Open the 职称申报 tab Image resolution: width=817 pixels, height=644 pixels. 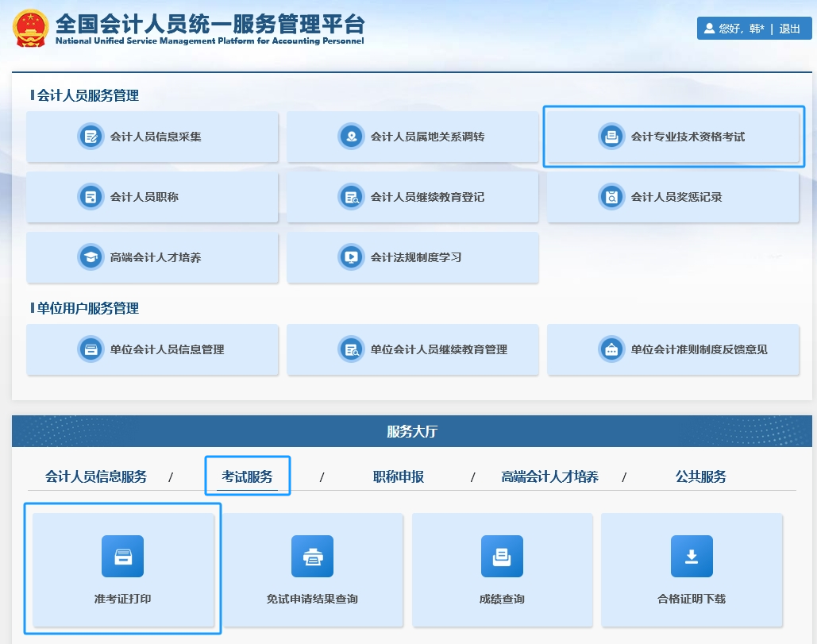[x=397, y=476]
